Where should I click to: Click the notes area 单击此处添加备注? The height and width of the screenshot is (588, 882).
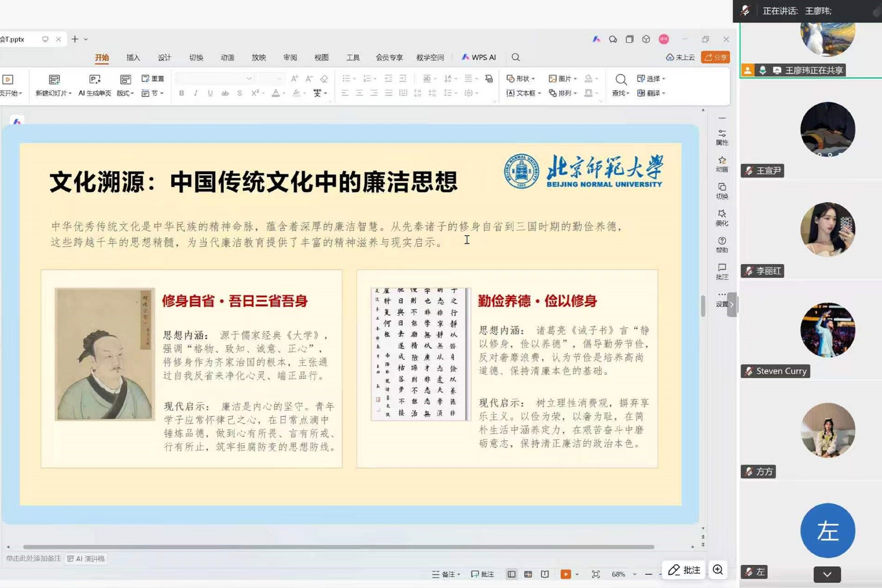[33, 558]
